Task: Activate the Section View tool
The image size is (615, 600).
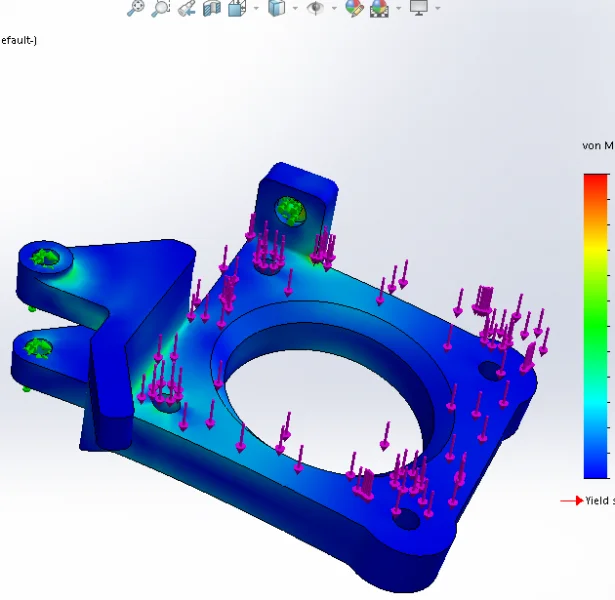Action: tap(211, 8)
